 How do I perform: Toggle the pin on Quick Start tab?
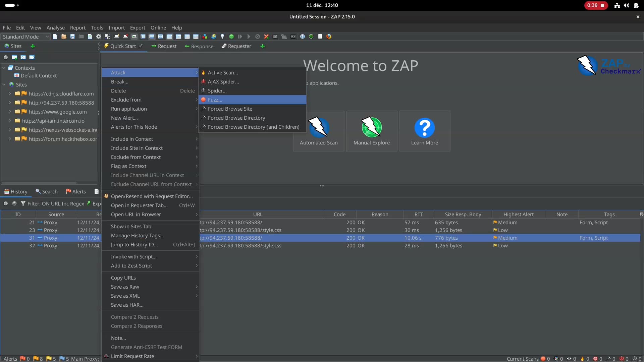point(141,46)
